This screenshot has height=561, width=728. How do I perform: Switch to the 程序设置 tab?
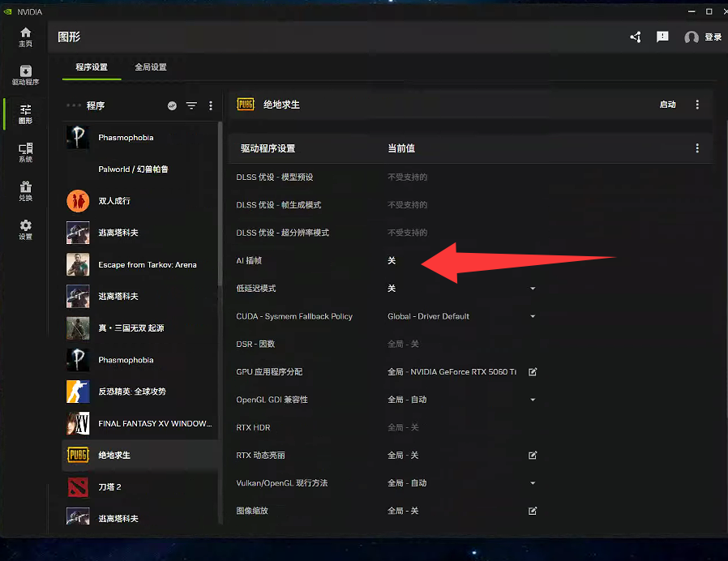tap(92, 67)
